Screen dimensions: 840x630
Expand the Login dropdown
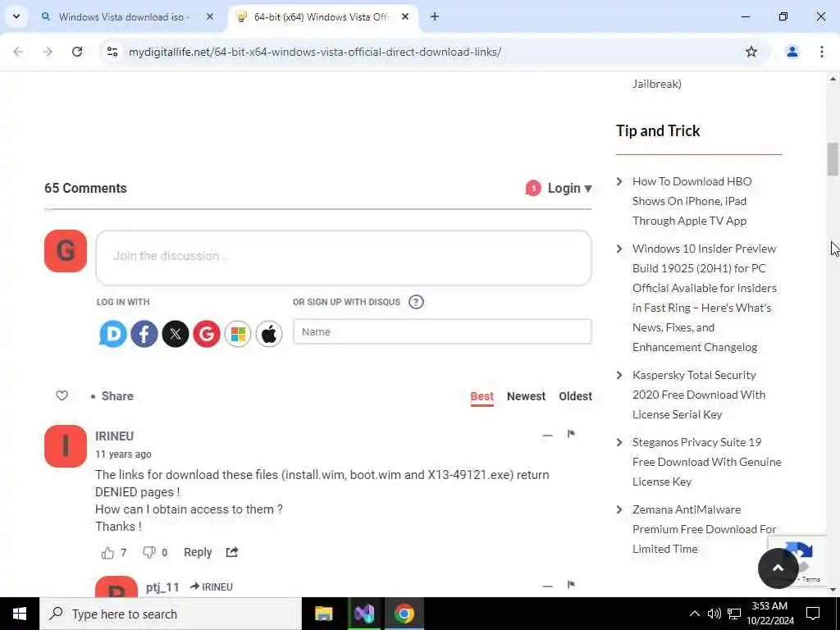tap(569, 188)
